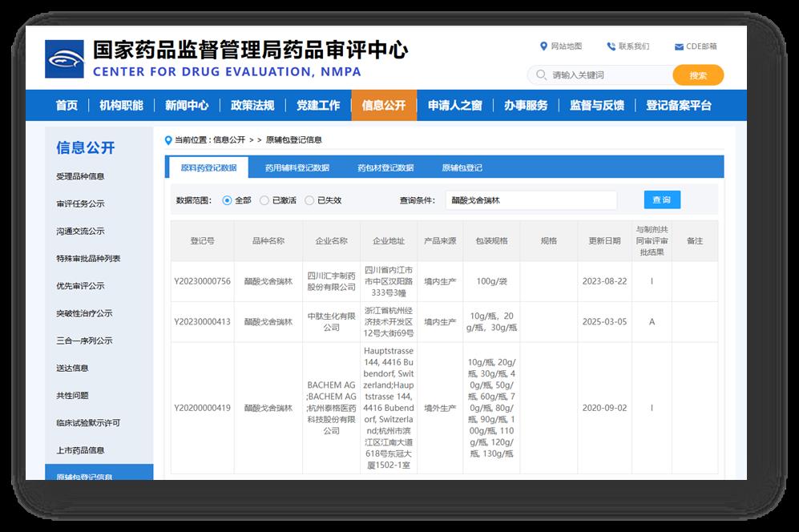Click the site map pin icon
Image resolution: width=799 pixels, height=532 pixels.
[x=544, y=46]
